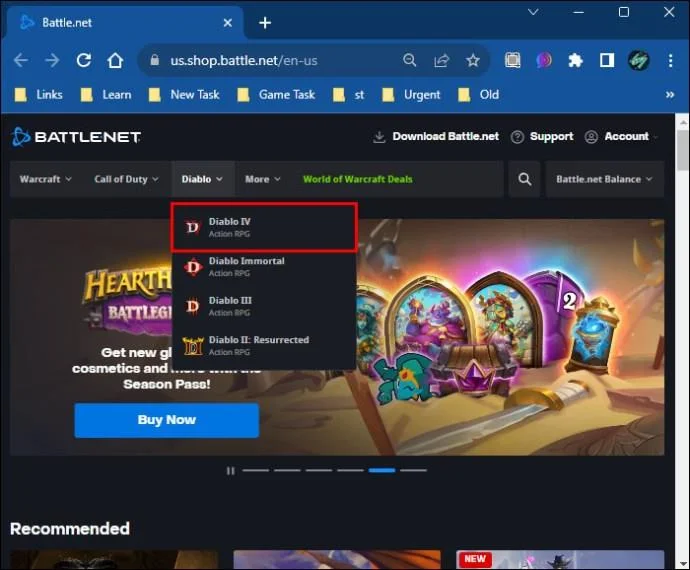Open the Chrome profile avatar
The height and width of the screenshot is (570, 690).
tap(639, 60)
